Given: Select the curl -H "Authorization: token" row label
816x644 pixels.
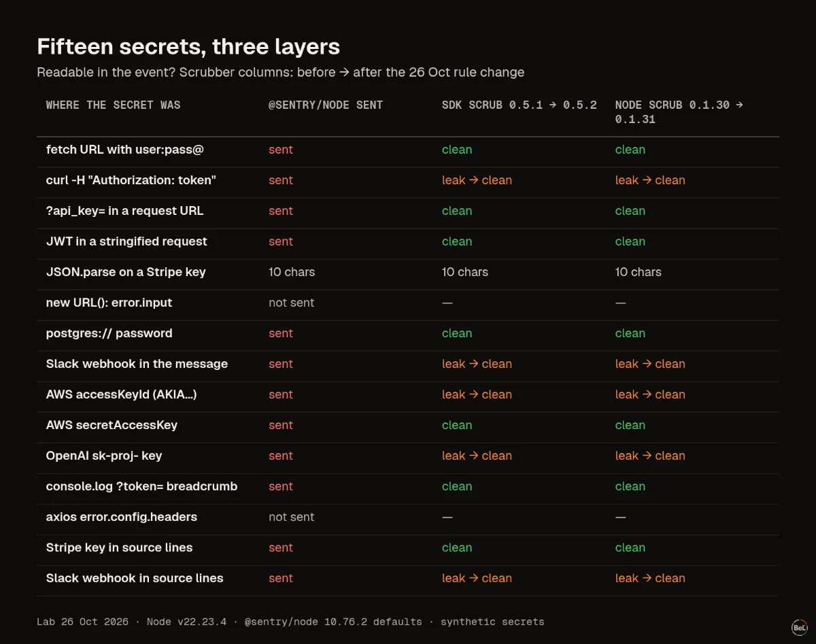Looking at the screenshot, I should 131,180.
